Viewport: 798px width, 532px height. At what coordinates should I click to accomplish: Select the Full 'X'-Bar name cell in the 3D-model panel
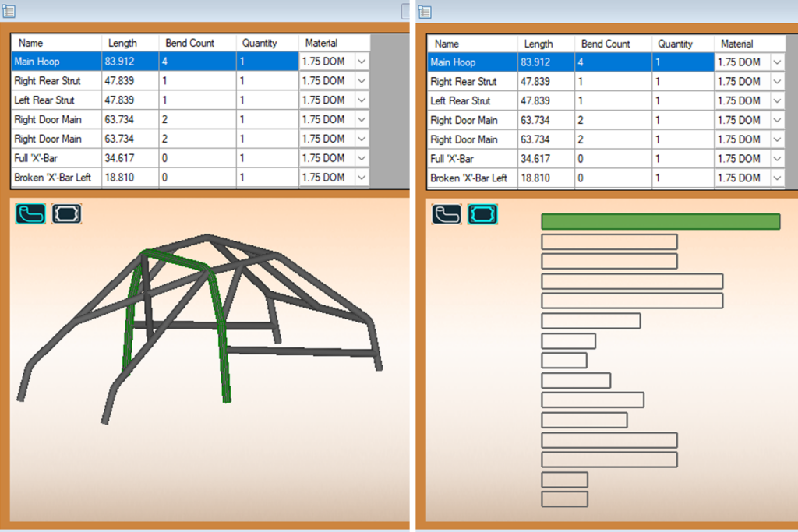click(x=56, y=158)
